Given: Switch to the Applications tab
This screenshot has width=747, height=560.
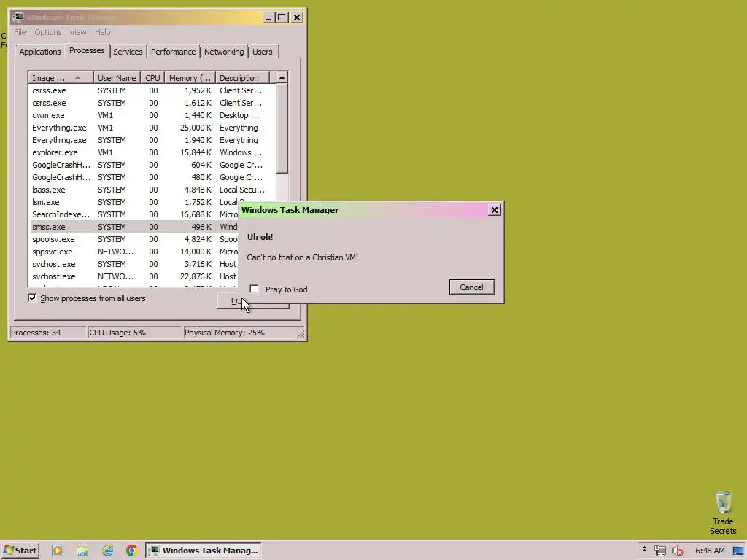Looking at the screenshot, I should pyautogui.click(x=40, y=52).
